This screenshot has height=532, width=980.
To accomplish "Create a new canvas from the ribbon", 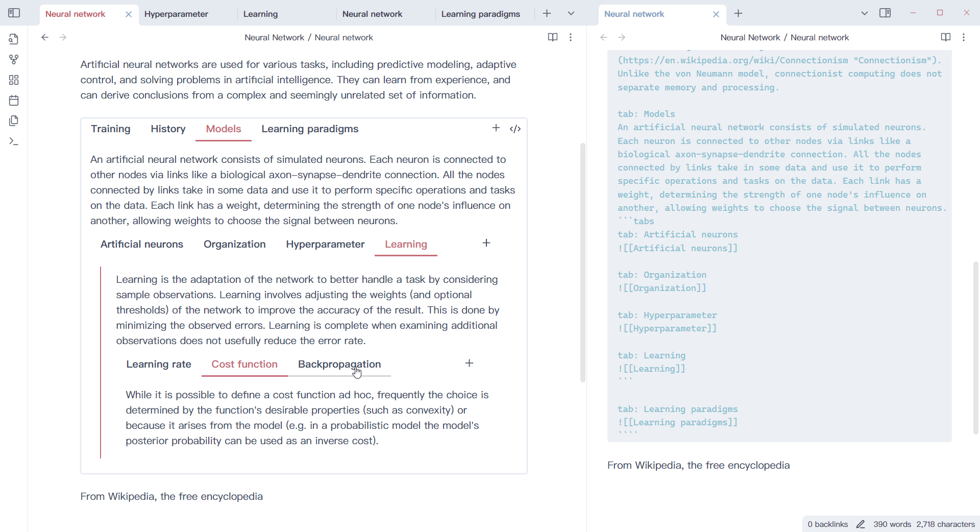I will (14, 80).
